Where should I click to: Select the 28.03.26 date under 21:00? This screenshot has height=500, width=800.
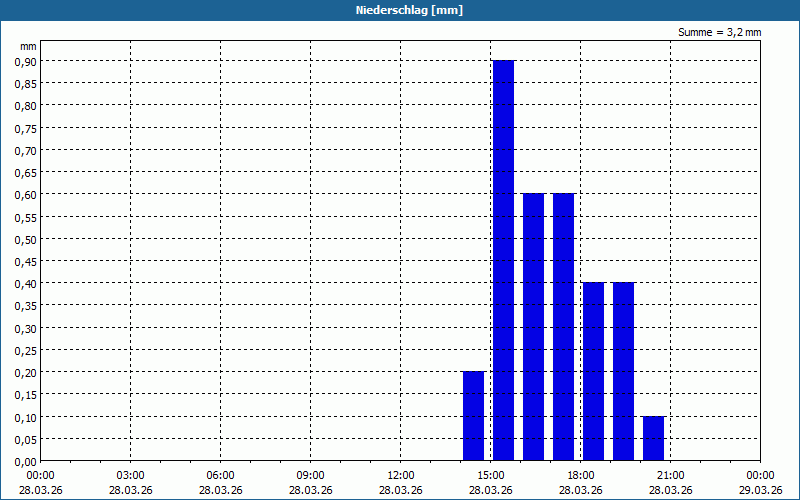click(x=670, y=490)
